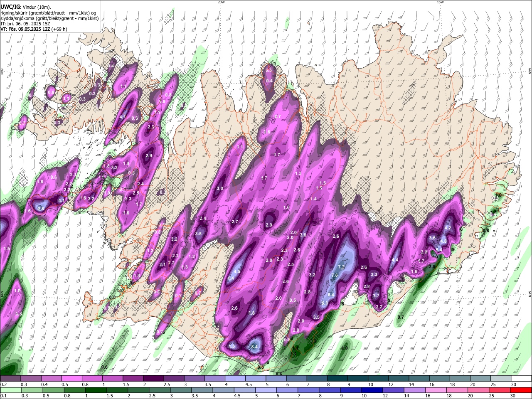
Task: Click the 'UWC/IG' title text
Action: point(10,7)
